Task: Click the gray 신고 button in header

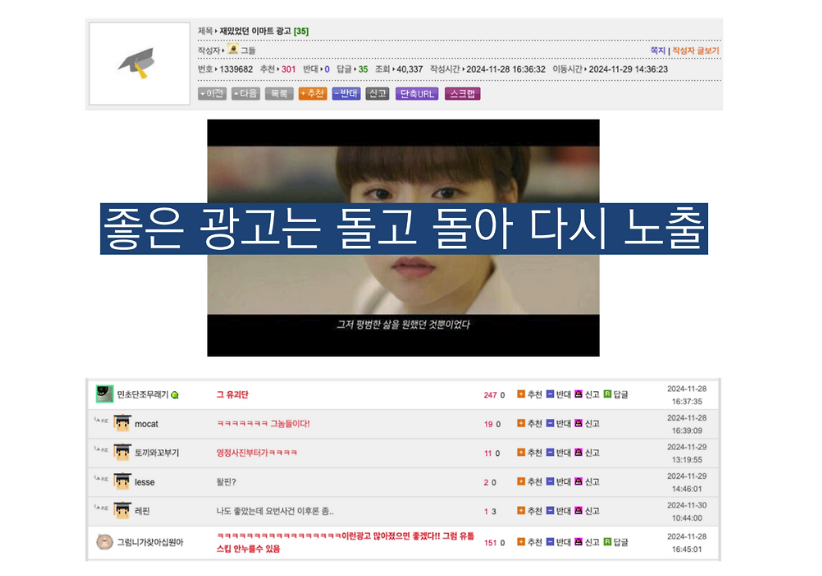Action: click(377, 94)
